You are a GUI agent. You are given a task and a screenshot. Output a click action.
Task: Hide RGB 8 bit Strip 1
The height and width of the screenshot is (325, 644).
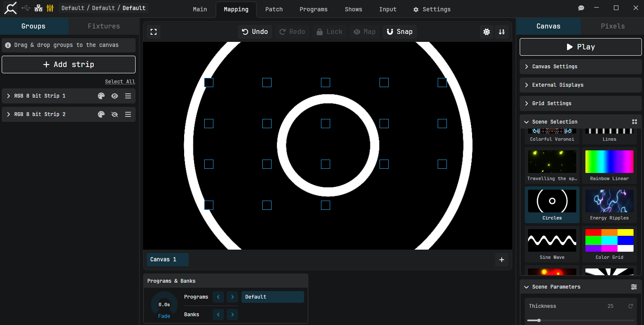[115, 96]
